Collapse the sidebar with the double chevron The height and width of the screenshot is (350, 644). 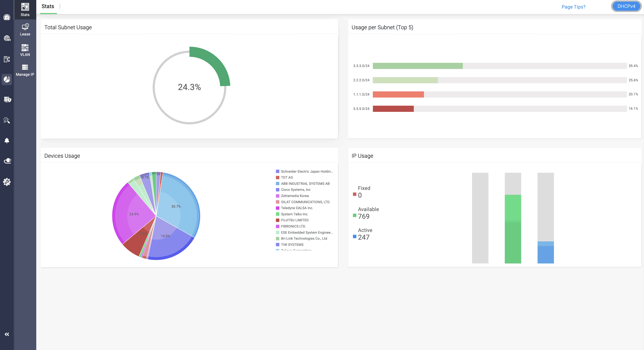coord(7,334)
